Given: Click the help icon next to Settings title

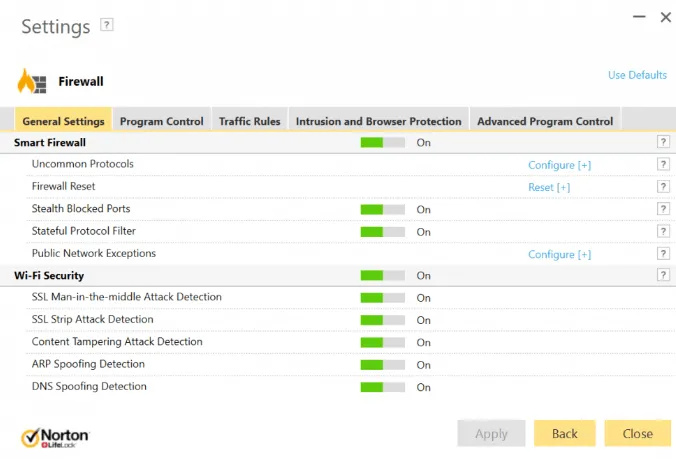Looking at the screenshot, I should (x=108, y=24).
